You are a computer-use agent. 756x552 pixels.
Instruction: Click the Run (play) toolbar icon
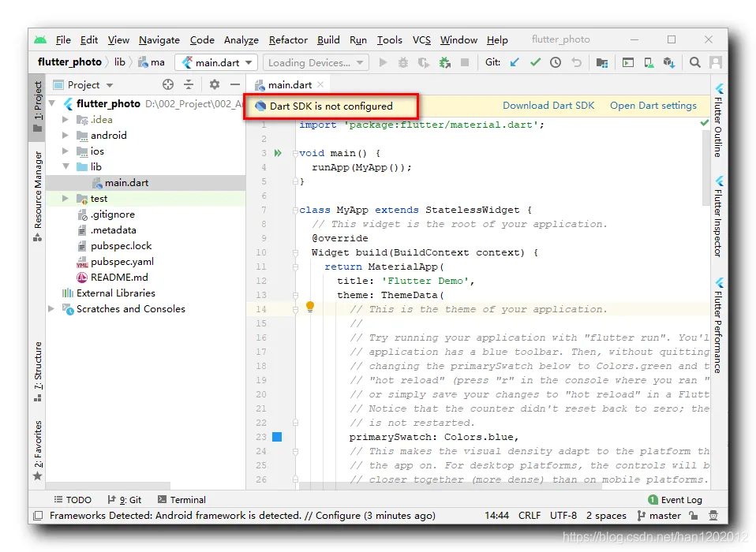383,62
